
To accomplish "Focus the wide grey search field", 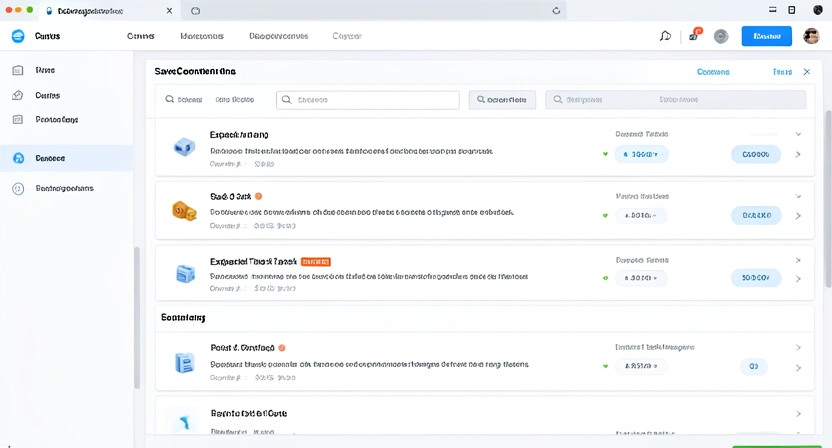I will pyautogui.click(x=675, y=100).
